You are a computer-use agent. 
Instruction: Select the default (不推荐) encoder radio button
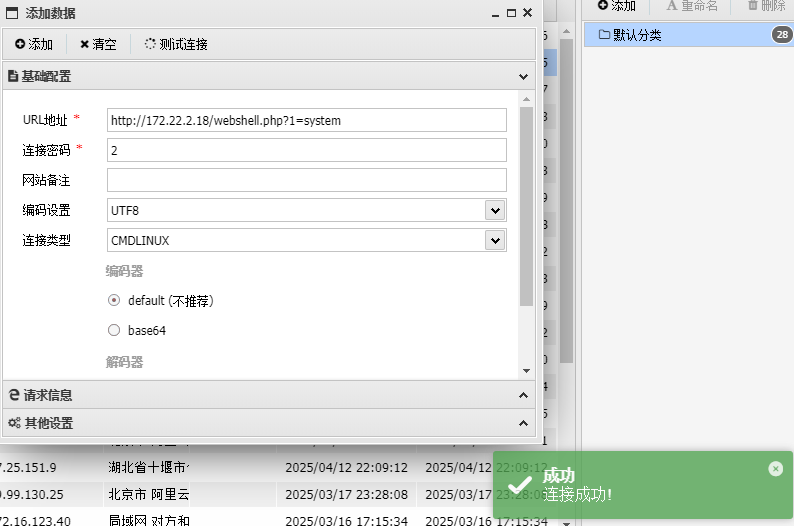[113, 301]
